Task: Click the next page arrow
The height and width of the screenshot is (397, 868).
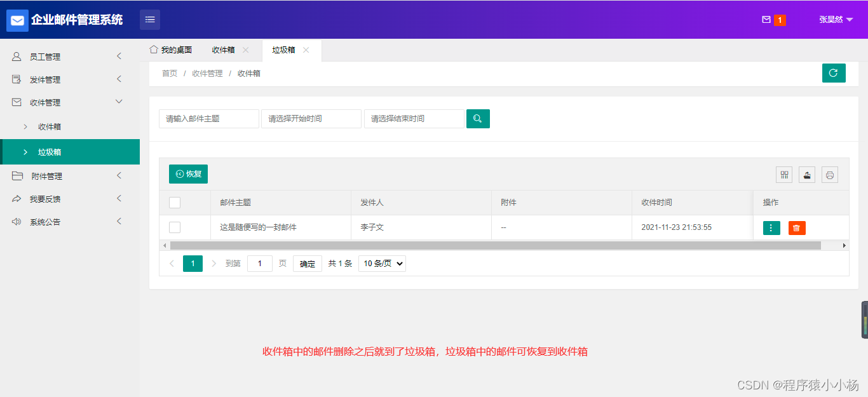Action: [x=214, y=264]
